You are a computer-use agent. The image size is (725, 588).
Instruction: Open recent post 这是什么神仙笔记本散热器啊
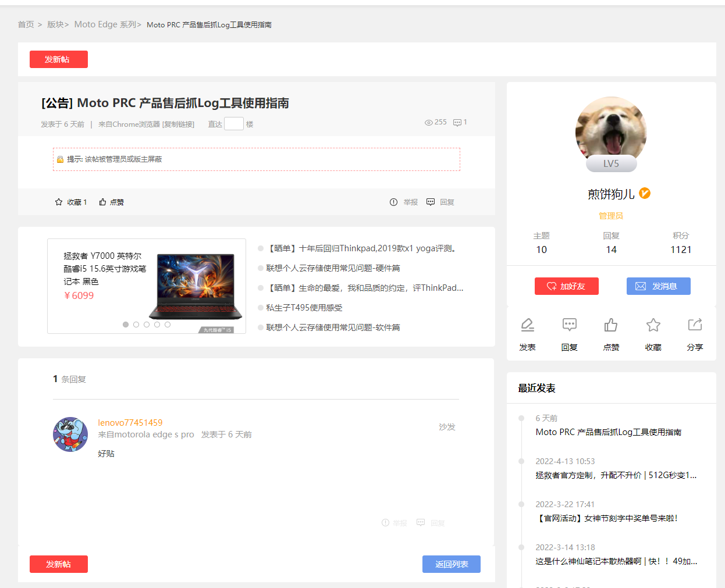click(x=616, y=561)
